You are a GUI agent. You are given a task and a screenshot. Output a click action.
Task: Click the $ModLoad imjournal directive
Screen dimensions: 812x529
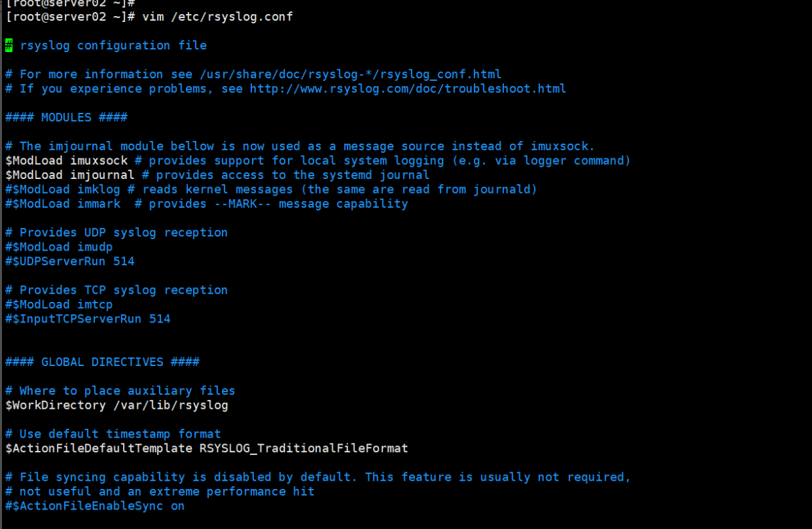click(x=70, y=175)
